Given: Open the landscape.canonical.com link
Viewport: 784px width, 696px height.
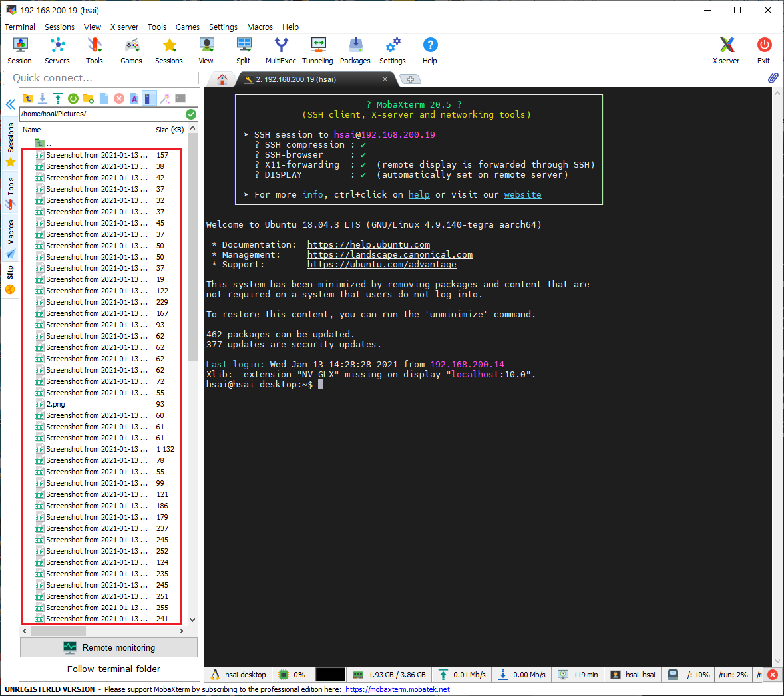Looking at the screenshot, I should (389, 254).
